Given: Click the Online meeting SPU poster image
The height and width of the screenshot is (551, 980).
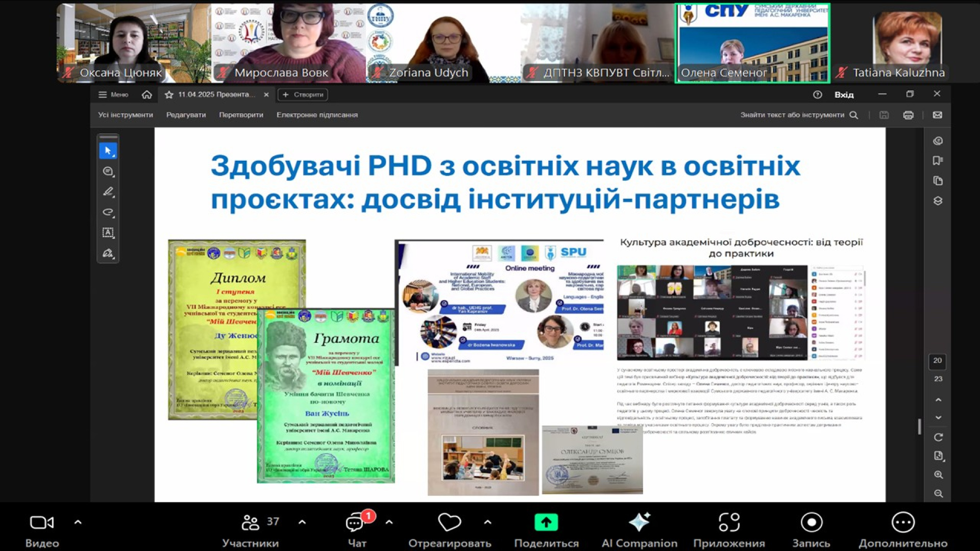Looking at the screenshot, I should pyautogui.click(x=499, y=303).
